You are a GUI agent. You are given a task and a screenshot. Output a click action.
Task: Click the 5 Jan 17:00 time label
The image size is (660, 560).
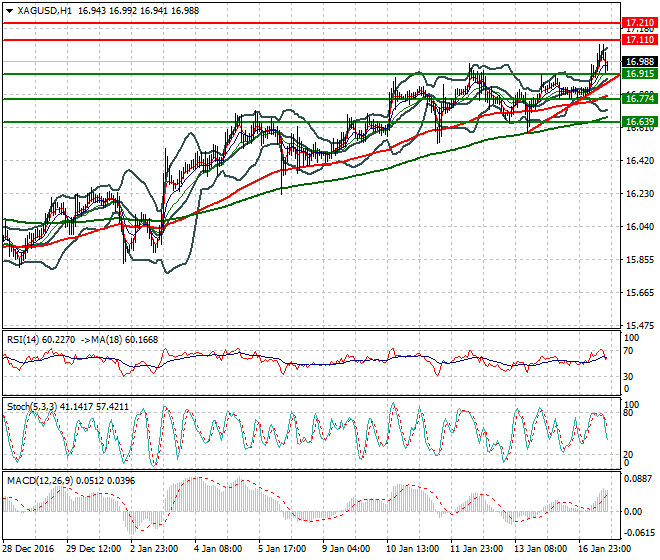(x=282, y=549)
